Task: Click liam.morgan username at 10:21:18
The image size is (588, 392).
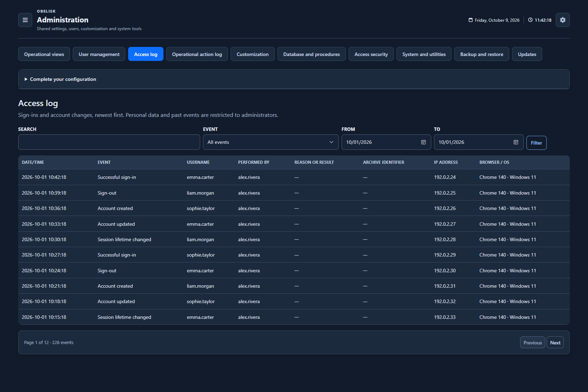Action: 200,286
